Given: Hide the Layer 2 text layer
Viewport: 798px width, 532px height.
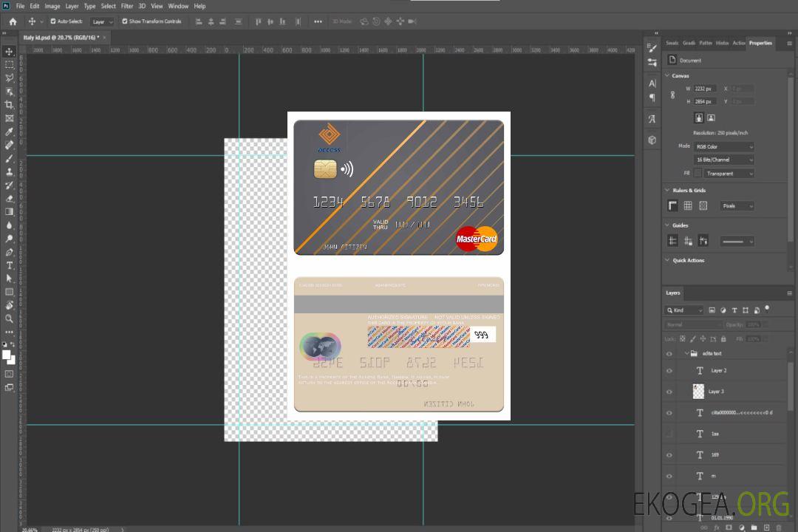Looking at the screenshot, I should click(x=669, y=371).
